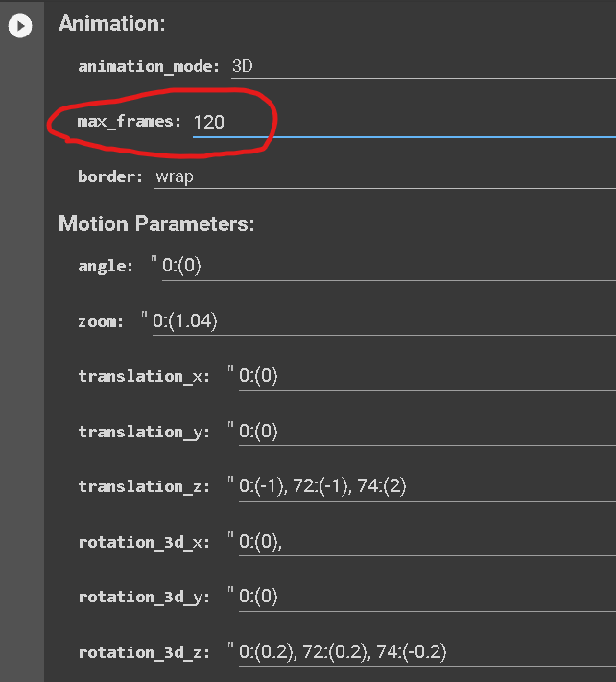Focus the rotation_3d_x input field
This screenshot has width=616, height=682.
point(427,542)
